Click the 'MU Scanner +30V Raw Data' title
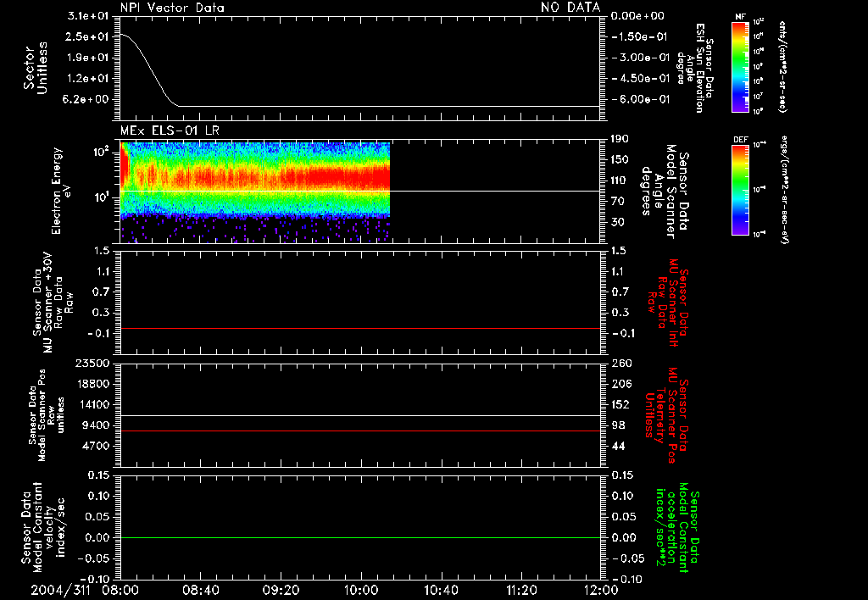Screen dimensions: 868x600 53,303
